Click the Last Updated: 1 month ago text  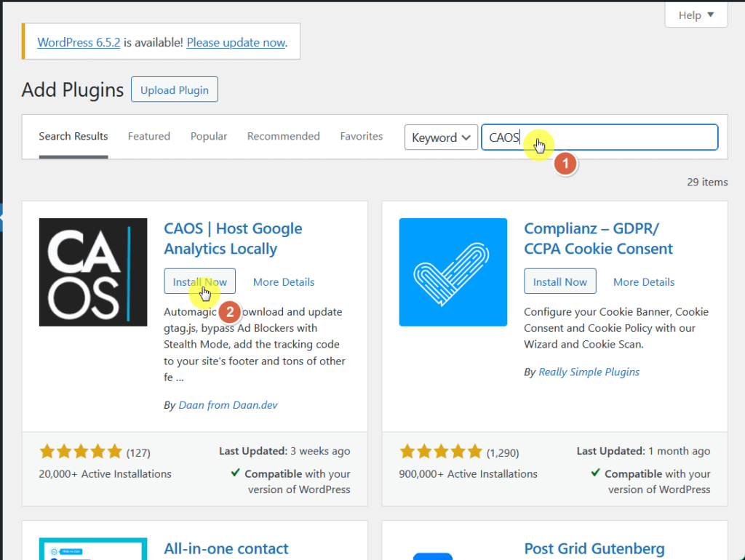643,451
